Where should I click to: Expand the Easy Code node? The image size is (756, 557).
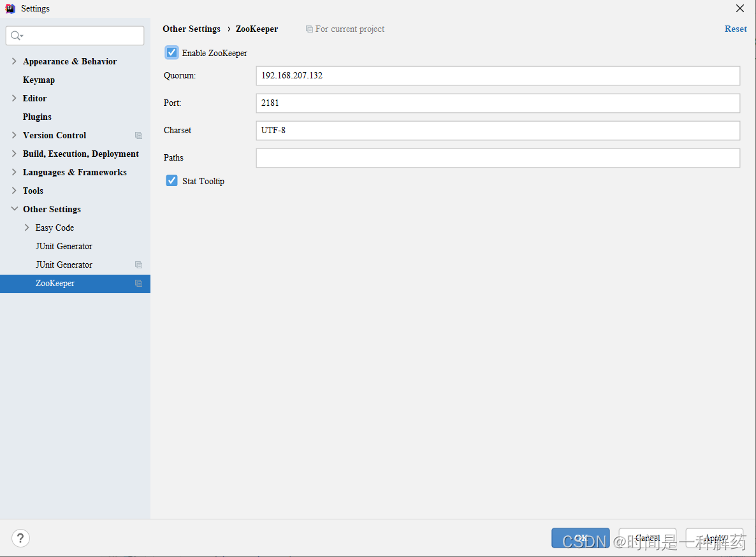pyautogui.click(x=27, y=228)
